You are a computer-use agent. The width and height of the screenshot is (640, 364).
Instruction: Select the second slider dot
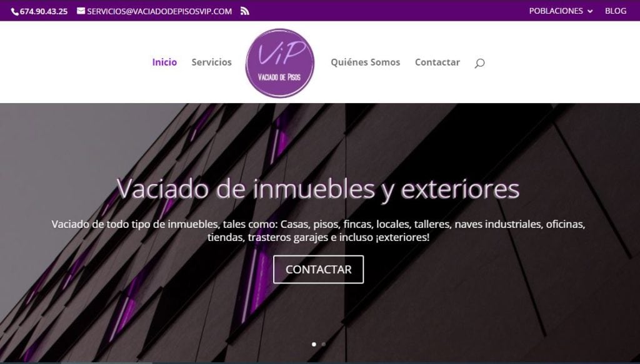[324, 344]
